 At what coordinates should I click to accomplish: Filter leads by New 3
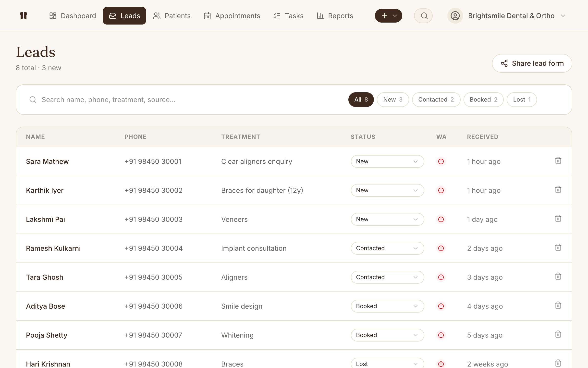pyautogui.click(x=393, y=100)
